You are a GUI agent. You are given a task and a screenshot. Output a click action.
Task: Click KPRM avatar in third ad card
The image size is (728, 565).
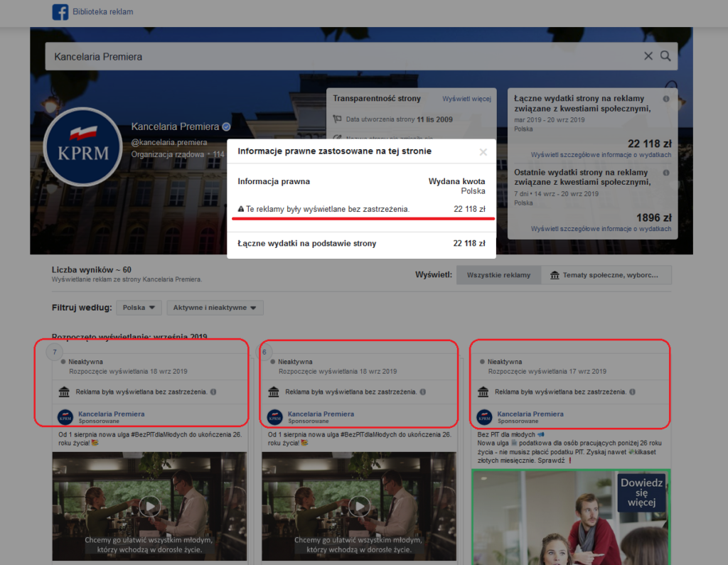pyautogui.click(x=484, y=417)
